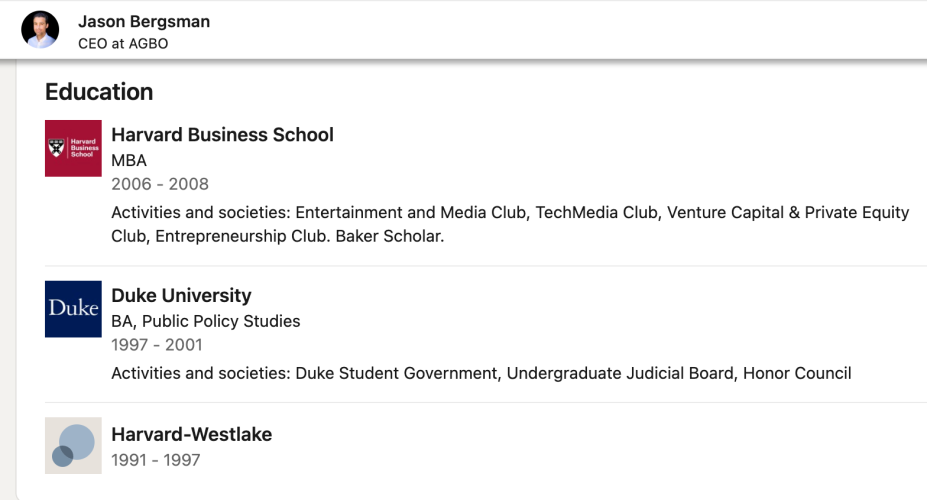
Task: Click the Duke University logo icon
Action: (x=73, y=309)
